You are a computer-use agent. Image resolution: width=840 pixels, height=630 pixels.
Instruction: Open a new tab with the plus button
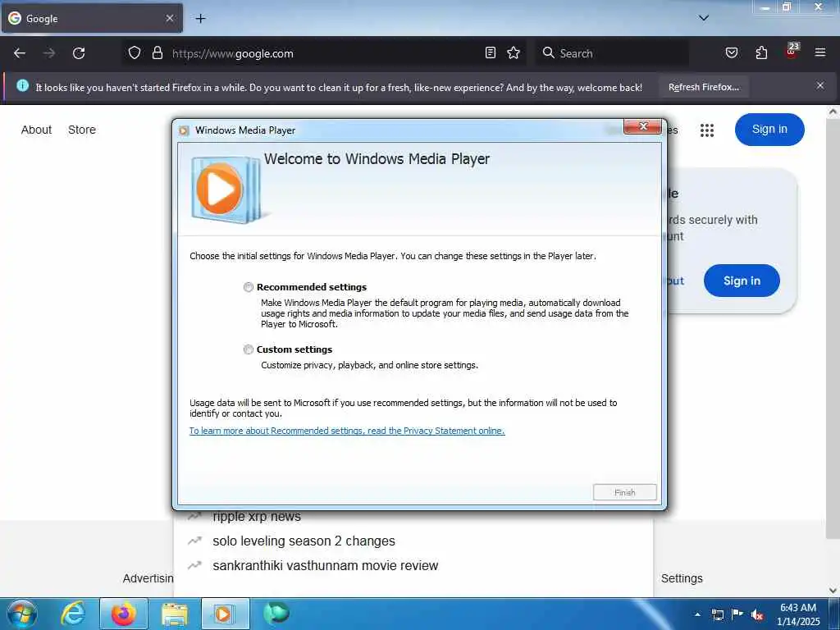(200, 19)
